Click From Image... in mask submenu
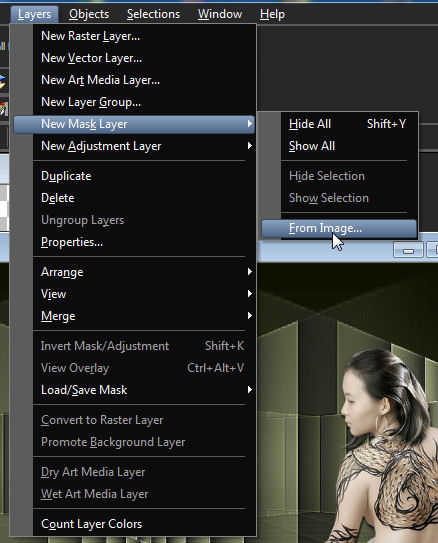 tap(339, 229)
